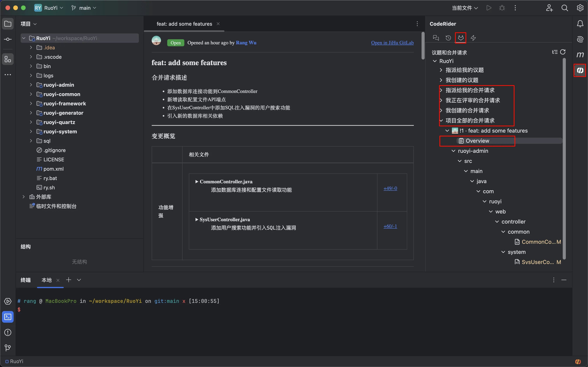Refresh the issues and merge requests list

(x=563, y=52)
